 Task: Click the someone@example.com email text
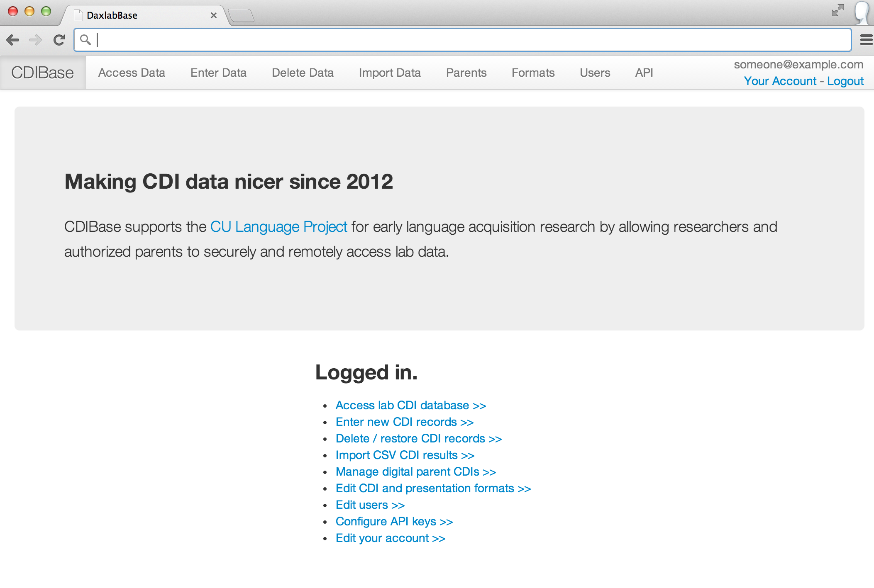[798, 64]
